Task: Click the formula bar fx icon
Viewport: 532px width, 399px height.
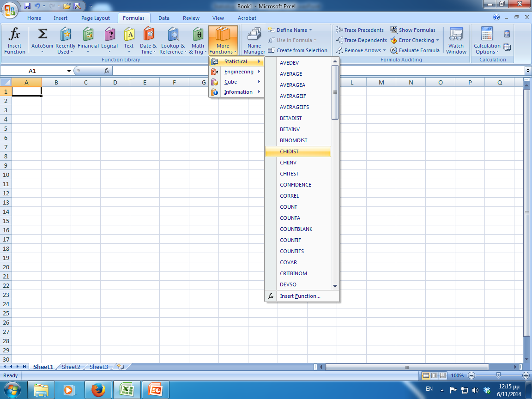Action: [107, 71]
